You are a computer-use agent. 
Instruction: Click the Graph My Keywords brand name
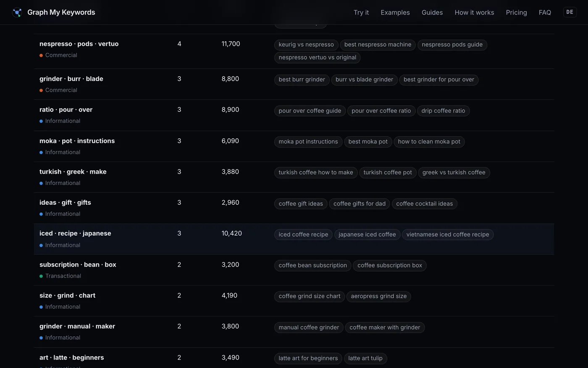(61, 12)
